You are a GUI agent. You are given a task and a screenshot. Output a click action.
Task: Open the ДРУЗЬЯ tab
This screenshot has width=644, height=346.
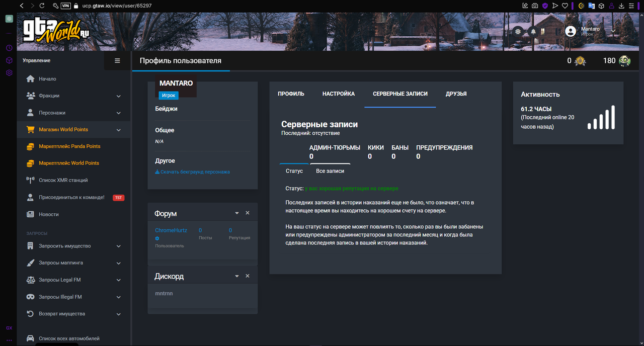coord(456,94)
